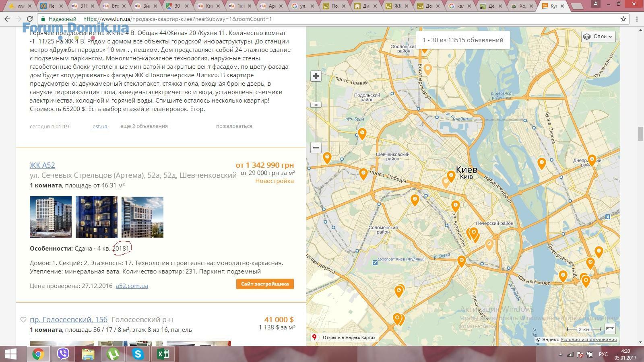Open пр. Голосеевский, 15б listing
This screenshot has width=644, height=362.
[x=68, y=319]
